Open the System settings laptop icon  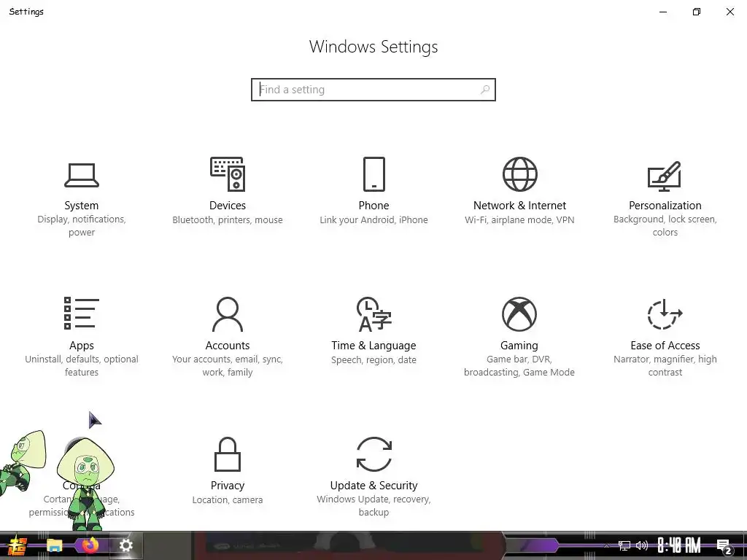coord(82,175)
